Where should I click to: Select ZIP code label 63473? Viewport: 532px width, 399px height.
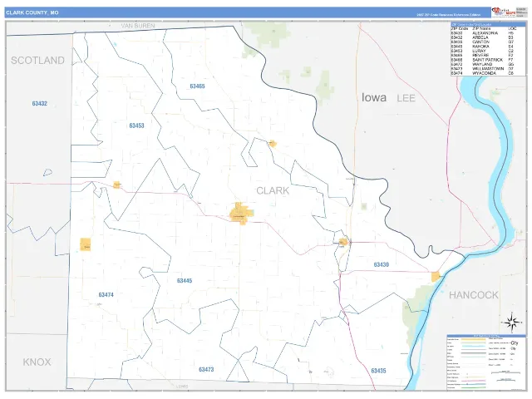click(206, 369)
